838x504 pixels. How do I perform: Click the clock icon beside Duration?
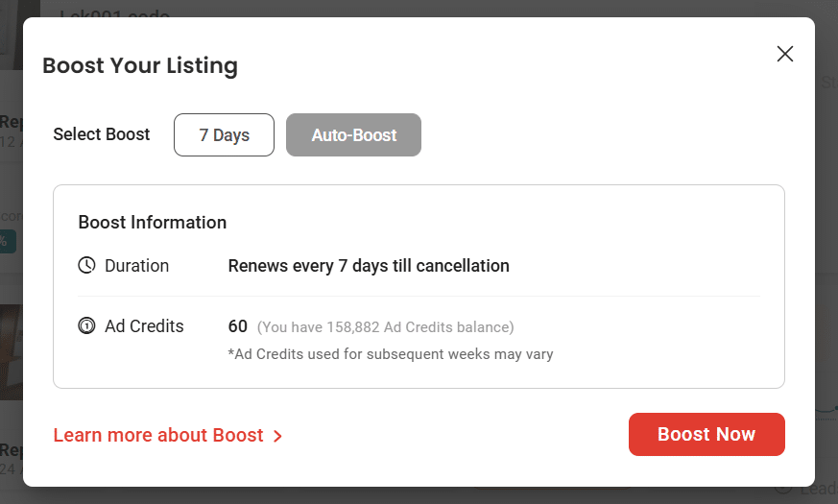click(x=86, y=266)
